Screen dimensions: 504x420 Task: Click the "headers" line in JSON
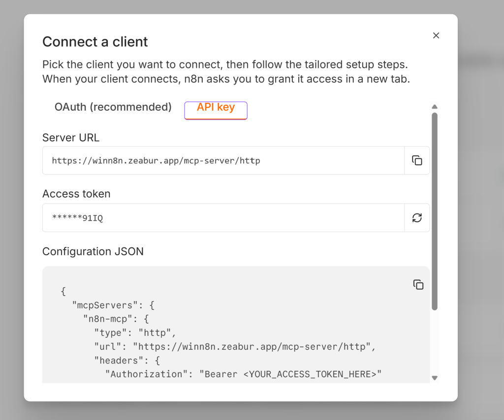pyautogui.click(x=127, y=360)
